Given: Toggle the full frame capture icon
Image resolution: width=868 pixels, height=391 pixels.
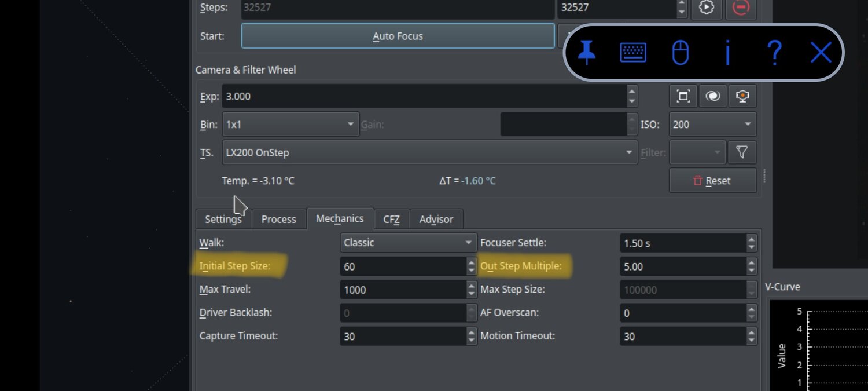Looking at the screenshot, I should pyautogui.click(x=683, y=96).
